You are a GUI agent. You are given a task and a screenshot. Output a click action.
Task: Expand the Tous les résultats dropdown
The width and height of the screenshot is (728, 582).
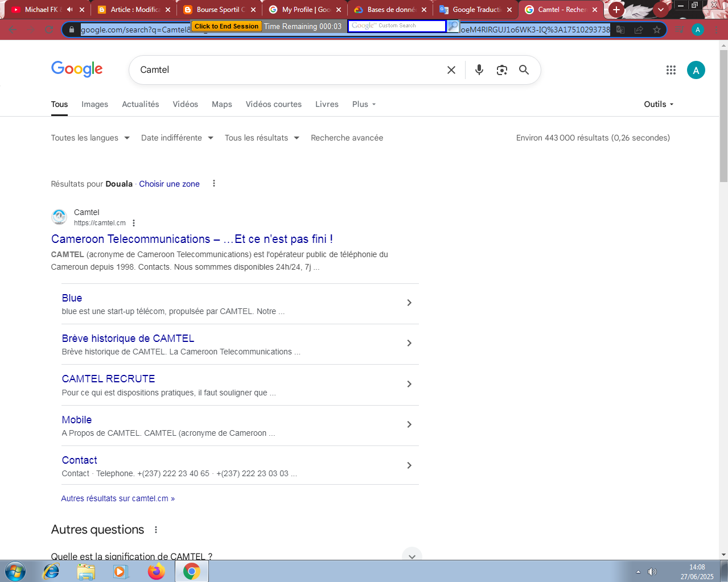[262, 138]
